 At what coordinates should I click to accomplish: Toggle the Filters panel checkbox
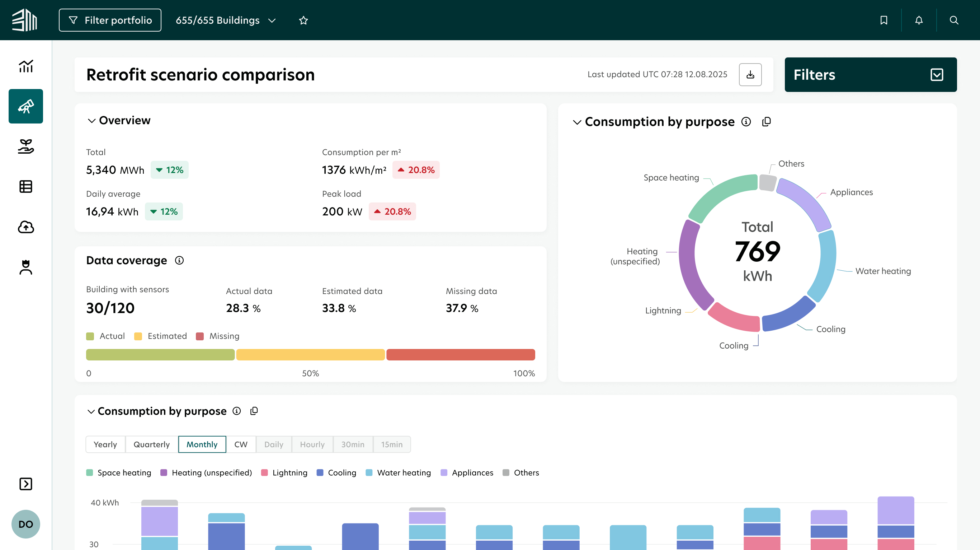937,75
